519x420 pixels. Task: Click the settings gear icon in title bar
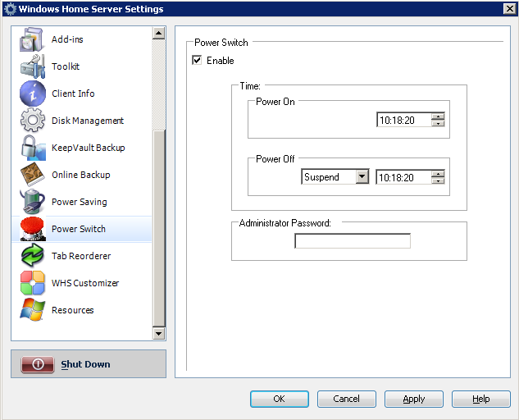click(x=10, y=9)
